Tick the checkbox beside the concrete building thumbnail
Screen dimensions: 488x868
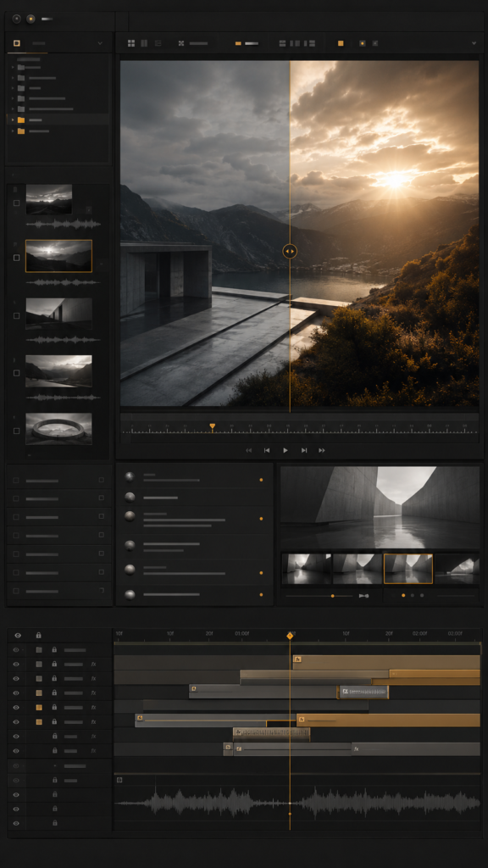(16, 315)
